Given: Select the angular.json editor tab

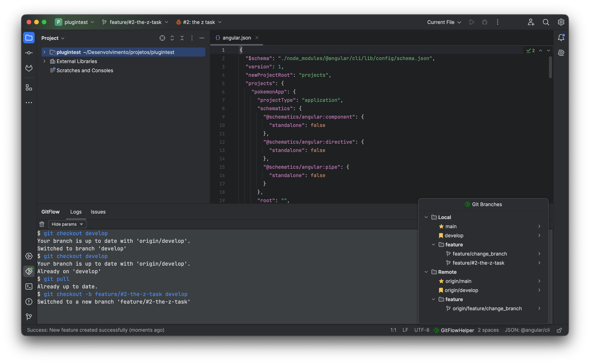Looking at the screenshot, I should [x=236, y=38].
